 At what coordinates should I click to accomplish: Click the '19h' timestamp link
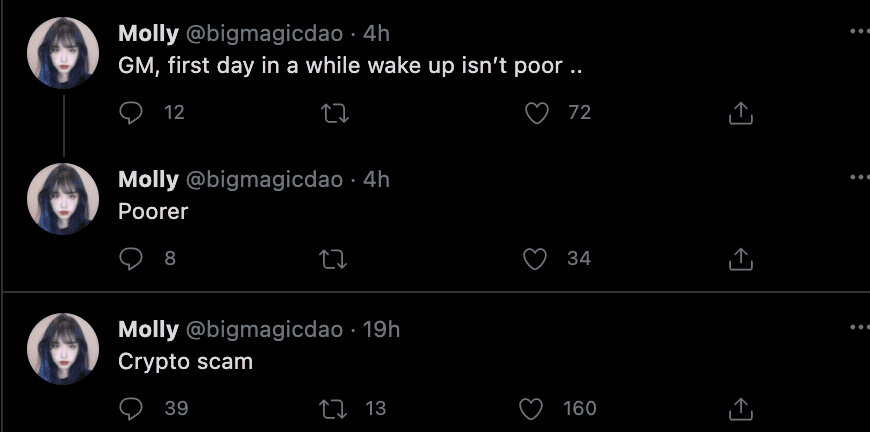[x=380, y=330]
